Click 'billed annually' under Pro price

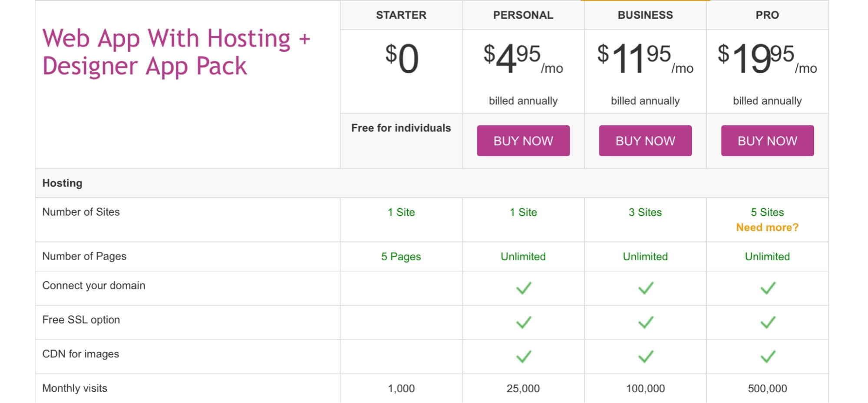pyautogui.click(x=767, y=101)
